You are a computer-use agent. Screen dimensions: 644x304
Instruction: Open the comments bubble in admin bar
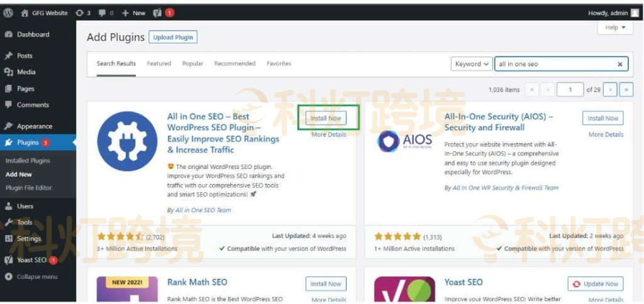[x=106, y=13]
